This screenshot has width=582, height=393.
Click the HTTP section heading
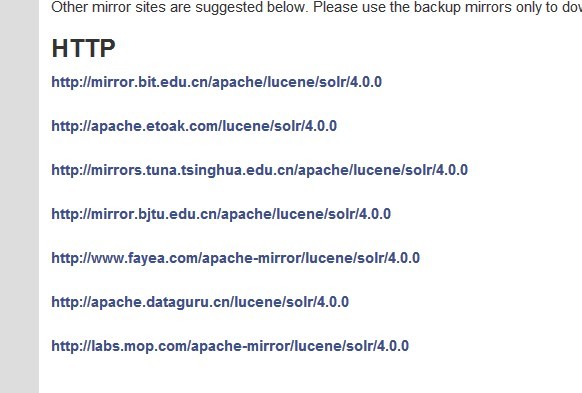84,48
